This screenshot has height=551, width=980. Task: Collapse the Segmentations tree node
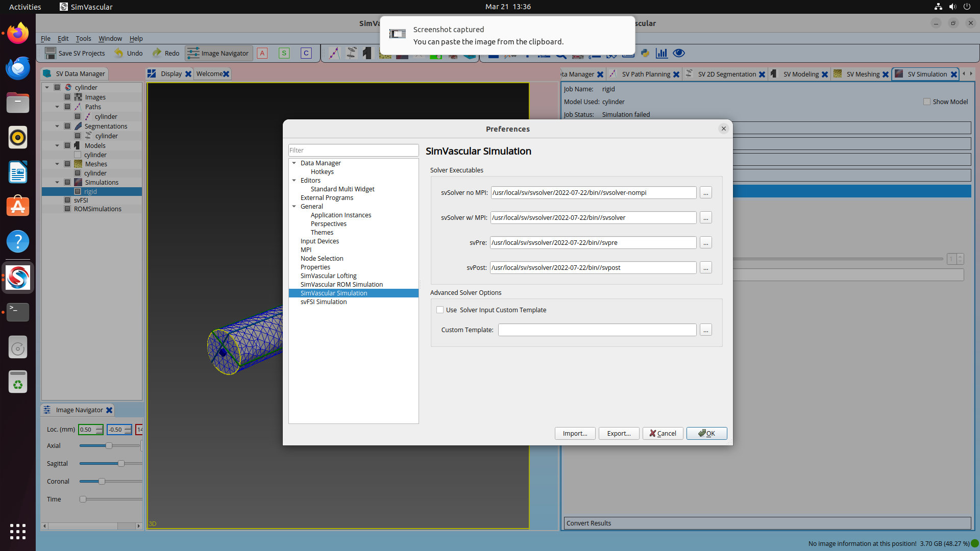click(57, 126)
